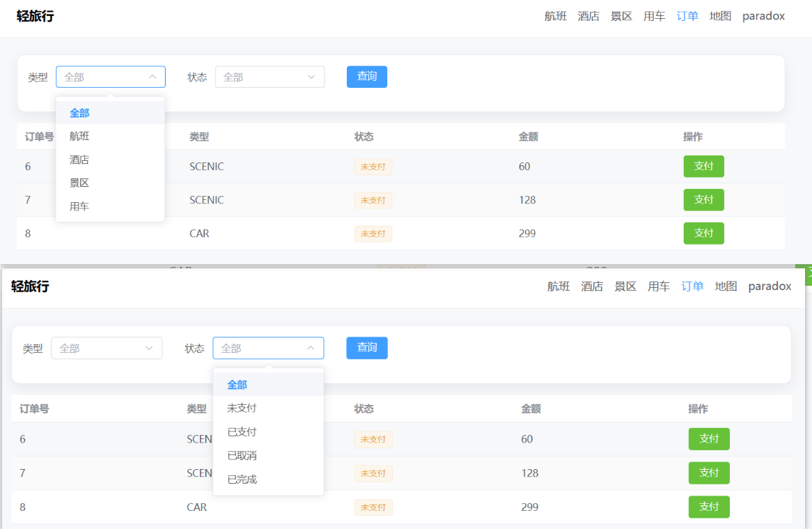Open 地图 nav item in upper window
This screenshot has height=529, width=812.
(x=720, y=16)
